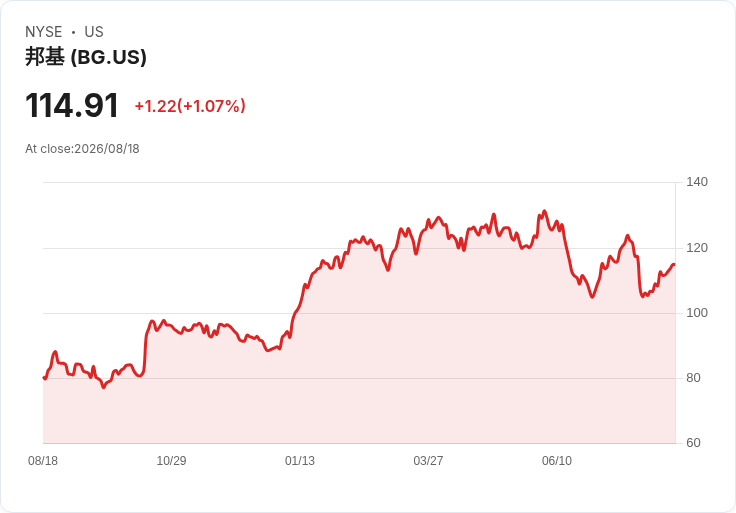Viewport: 736px width, 513px height.
Task: Select the 01/13 date axis label
Action: pos(300,461)
